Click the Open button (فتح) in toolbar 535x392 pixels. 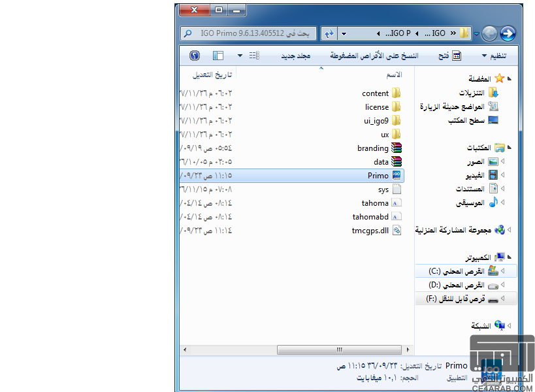[449, 56]
